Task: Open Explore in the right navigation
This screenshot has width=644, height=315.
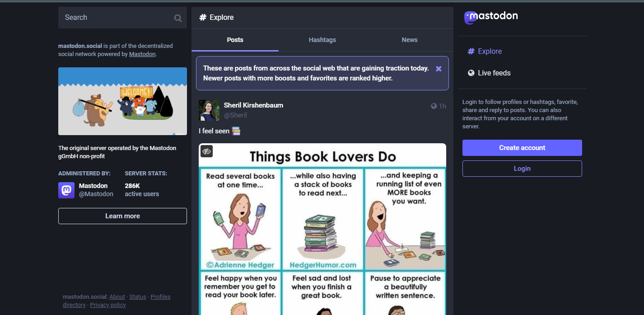Action: click(x=485, y=51)
